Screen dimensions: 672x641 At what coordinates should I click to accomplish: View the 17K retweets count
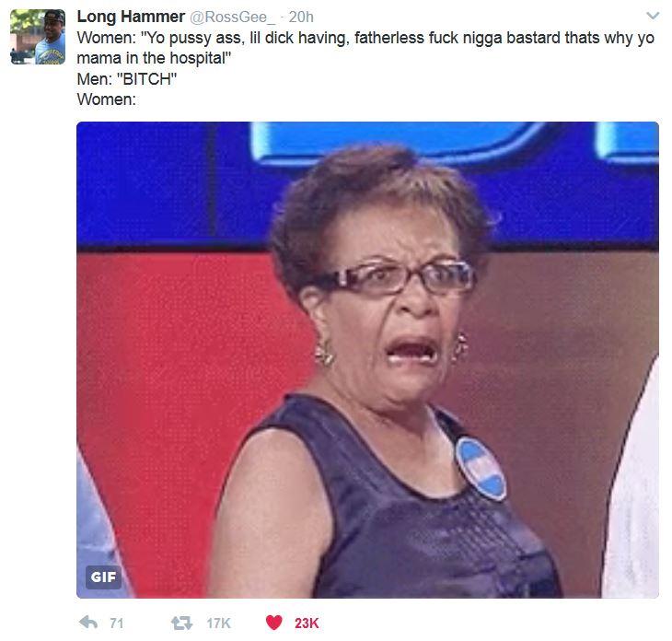(x=218, y=623)
